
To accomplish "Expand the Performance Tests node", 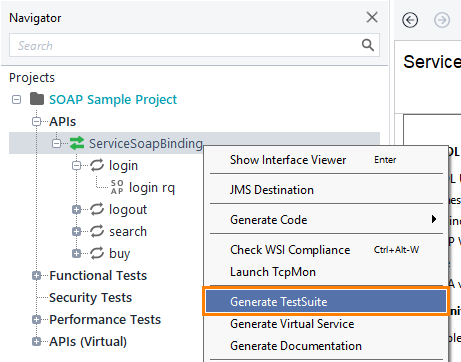I will (36, 319).
